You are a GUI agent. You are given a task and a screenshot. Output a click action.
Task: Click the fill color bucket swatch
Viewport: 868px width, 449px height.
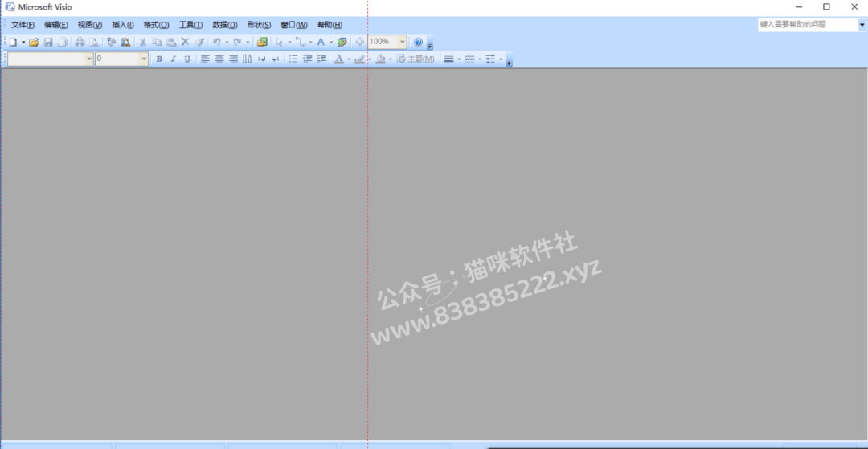pyautogui.click(x=380, y=59)
